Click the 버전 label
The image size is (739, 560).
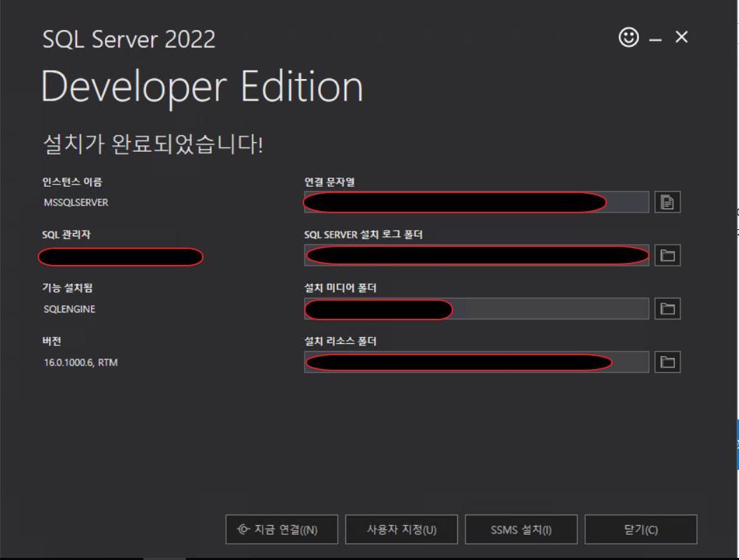click(52, 341)
